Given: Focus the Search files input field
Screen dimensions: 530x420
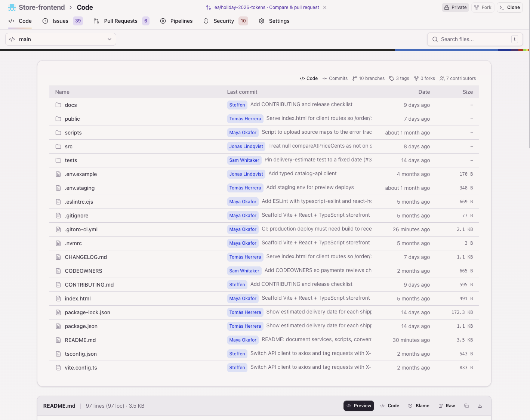Looking at the screenshot, I should click(475, 39).
